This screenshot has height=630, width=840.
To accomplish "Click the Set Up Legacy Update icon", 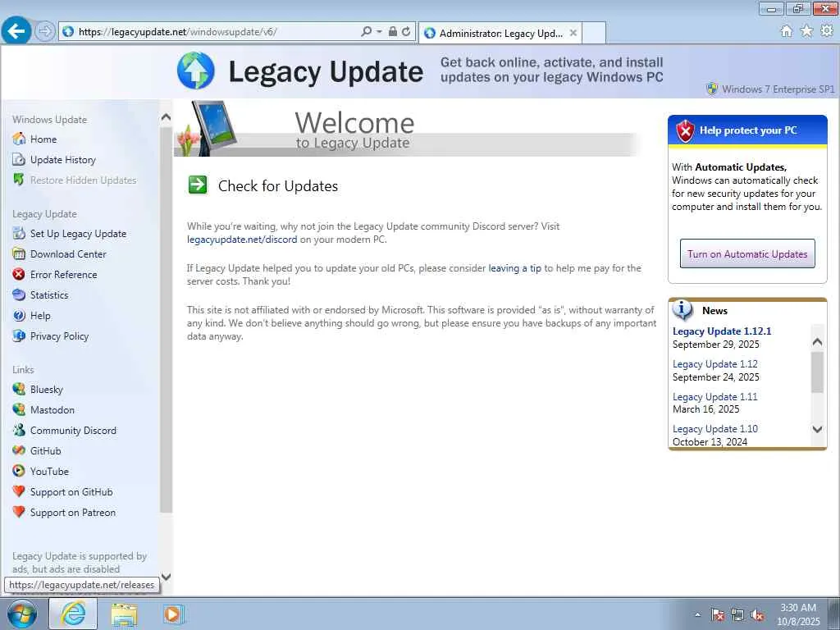I will tap(19, 233).
